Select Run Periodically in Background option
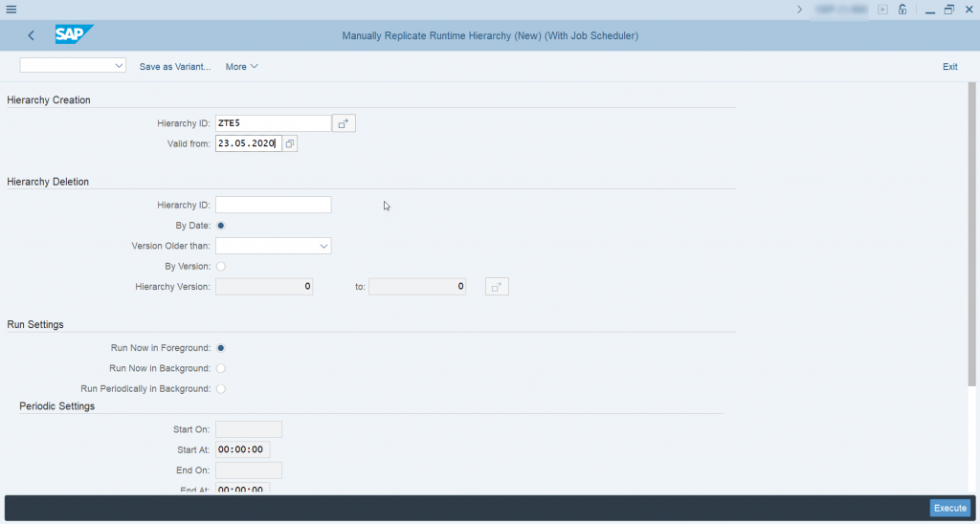This screenshot has height=524, width=980. click(x=221, y=389)
